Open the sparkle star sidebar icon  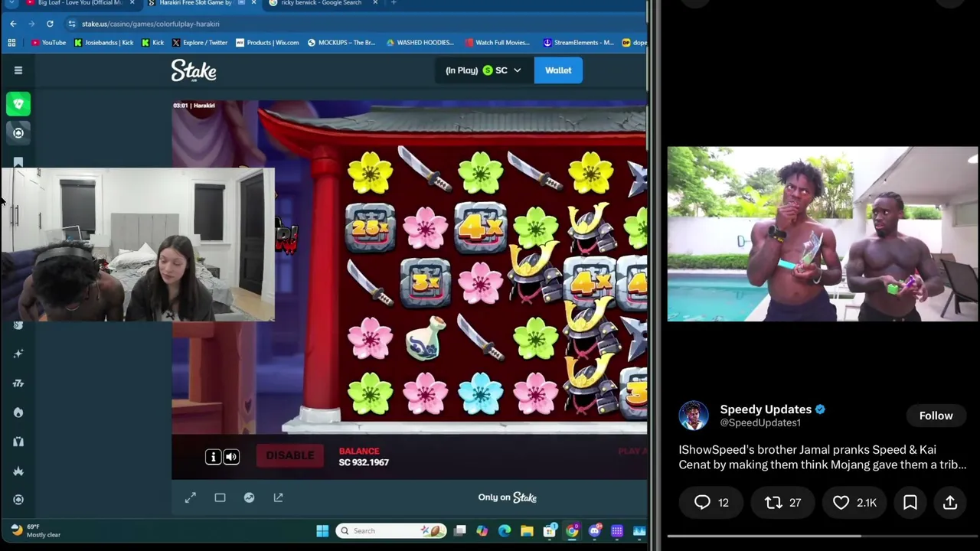tap(18, 354)
